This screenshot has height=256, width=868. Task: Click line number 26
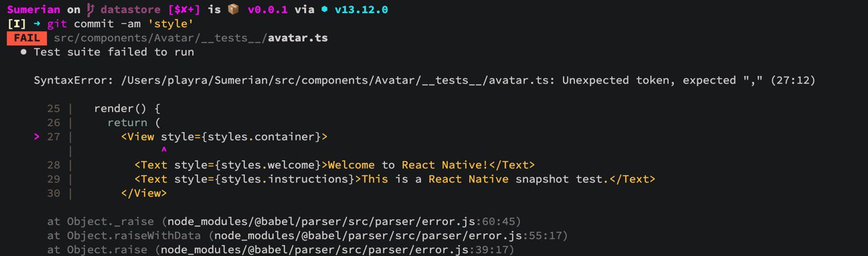[54, 123]
